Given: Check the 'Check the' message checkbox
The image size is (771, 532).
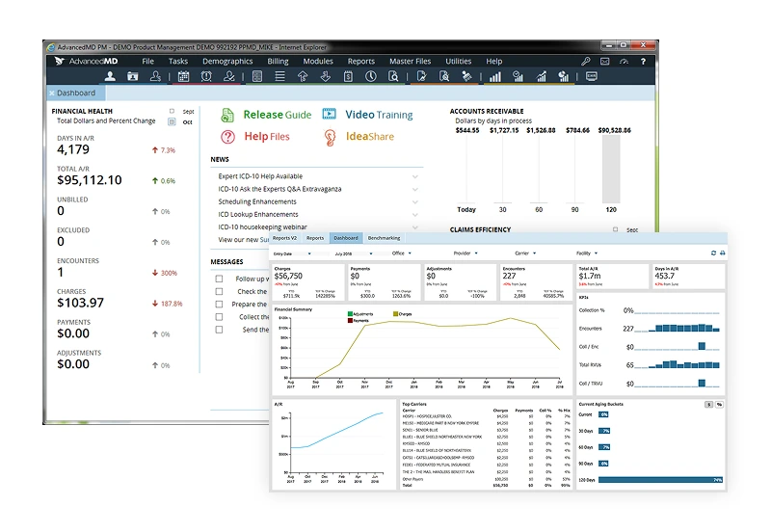Looking at the screenshot, I should click(220, 292).
